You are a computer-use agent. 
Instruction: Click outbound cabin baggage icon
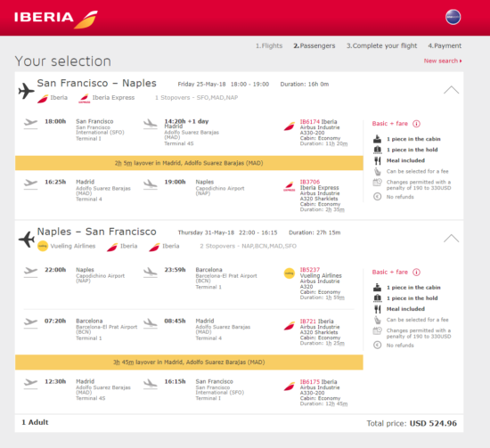pyautogui.click(x=377, y=139)
